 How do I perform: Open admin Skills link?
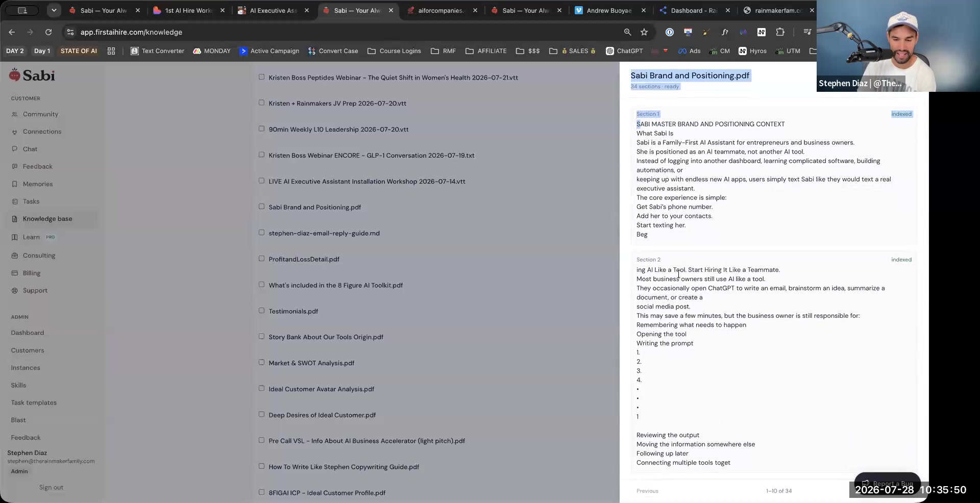(18, 386)
